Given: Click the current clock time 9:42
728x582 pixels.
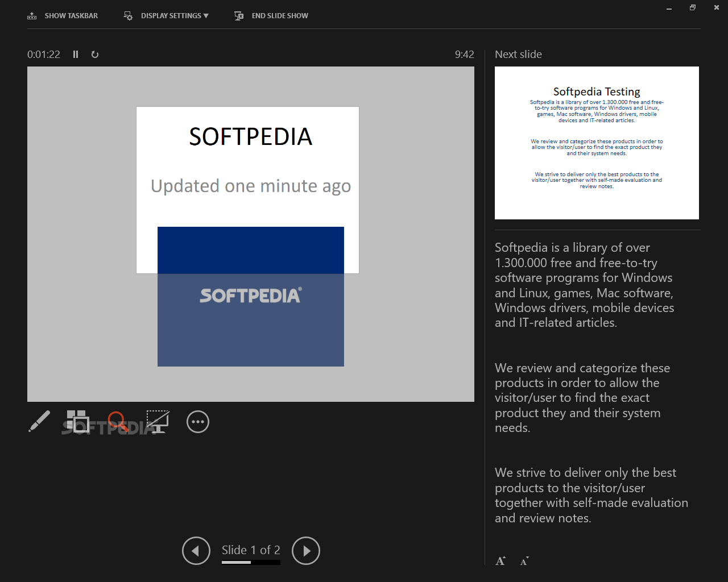Looking at the screenshot, I should pos(464,55).
